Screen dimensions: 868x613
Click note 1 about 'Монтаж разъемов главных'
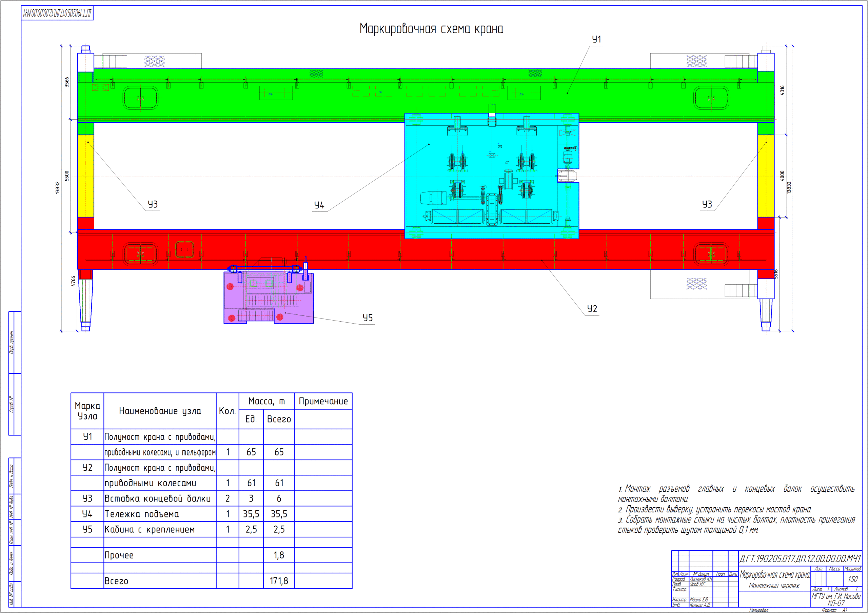coord(736,494)
